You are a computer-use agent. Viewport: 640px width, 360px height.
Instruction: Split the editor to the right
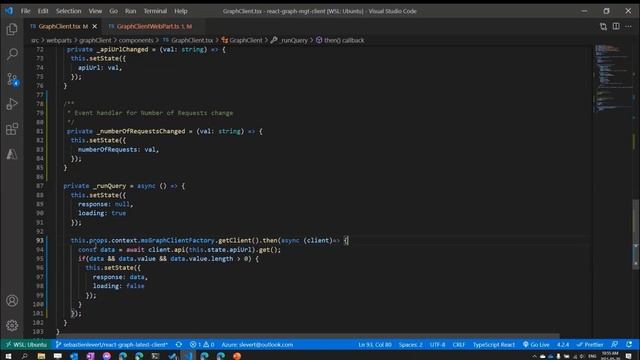click(616, 27)
